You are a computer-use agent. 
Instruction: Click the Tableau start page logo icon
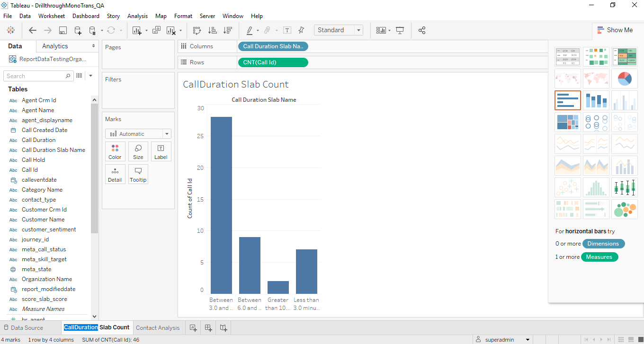10,30
